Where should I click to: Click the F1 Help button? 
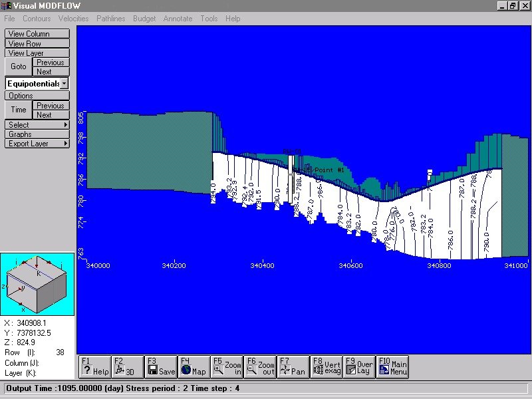point(94,367)
